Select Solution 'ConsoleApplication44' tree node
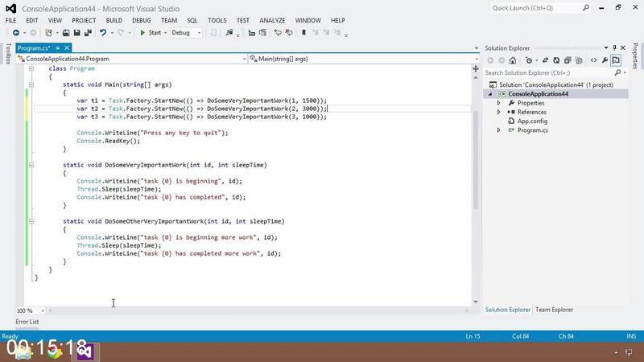Image resolution: width=644 pixels, height=362 pixels. point(555,85)
